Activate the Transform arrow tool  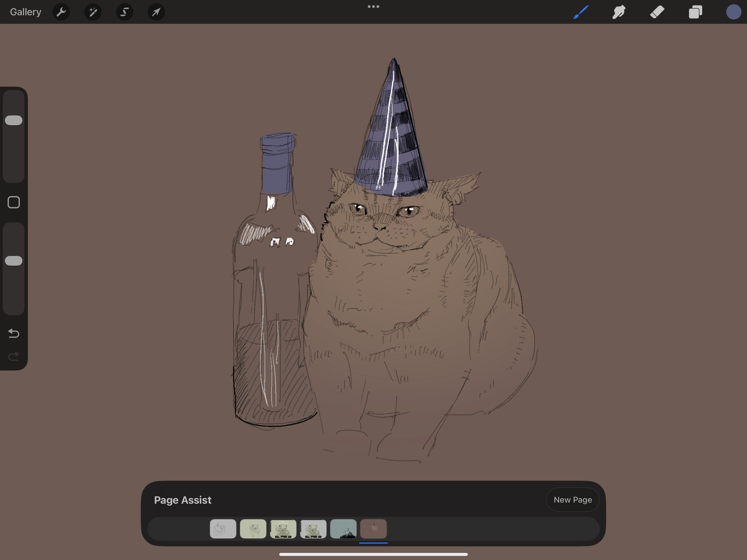(x=156, y=12)
